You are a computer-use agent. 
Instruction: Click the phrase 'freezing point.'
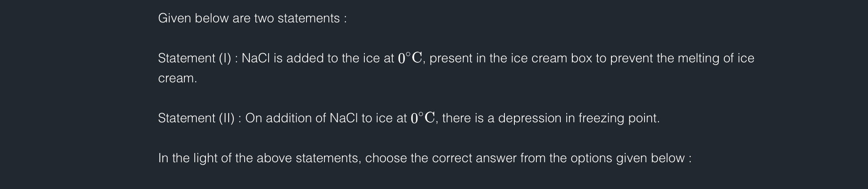[619, 118]
